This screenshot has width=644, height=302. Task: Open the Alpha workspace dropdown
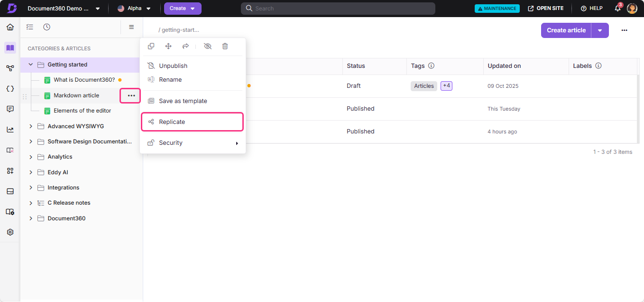coord(134,8)
